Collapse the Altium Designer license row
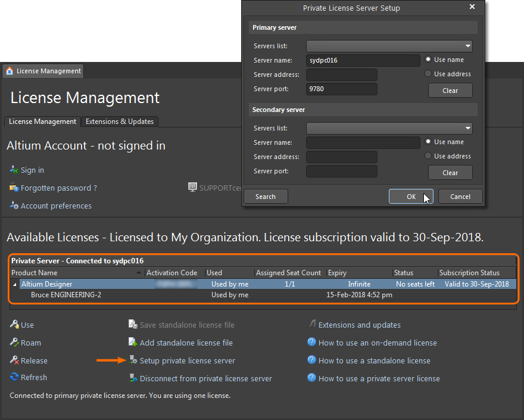Viewport: 524px width, 420px height. pos(15,284)
